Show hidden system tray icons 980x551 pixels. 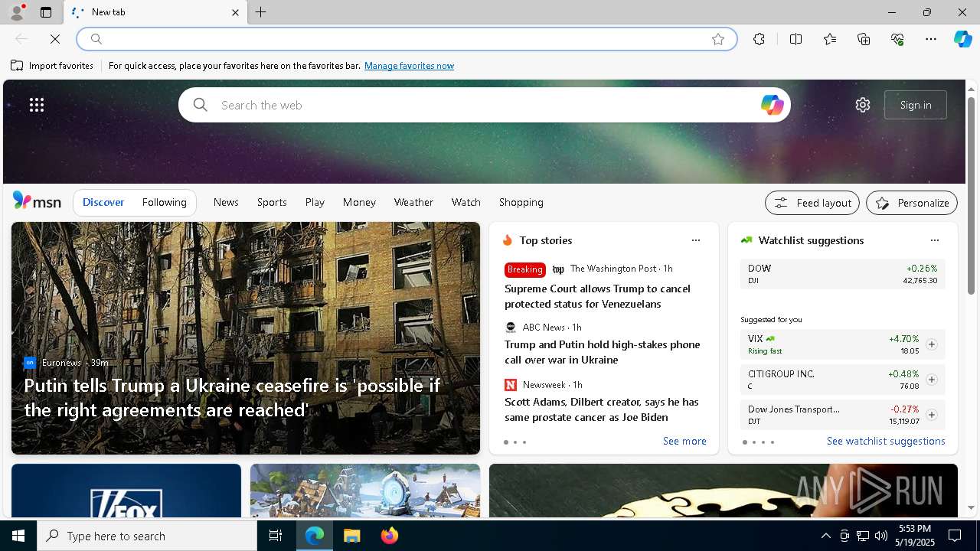click(825, 536)
